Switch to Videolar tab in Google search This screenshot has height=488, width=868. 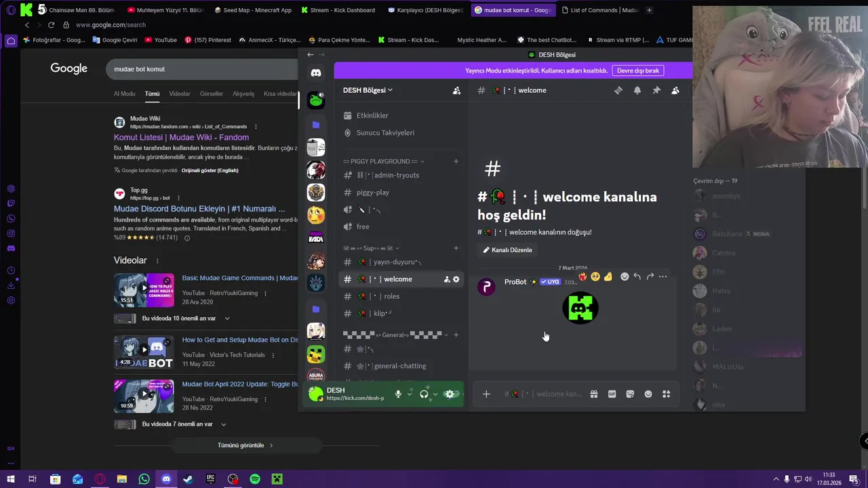180,94
